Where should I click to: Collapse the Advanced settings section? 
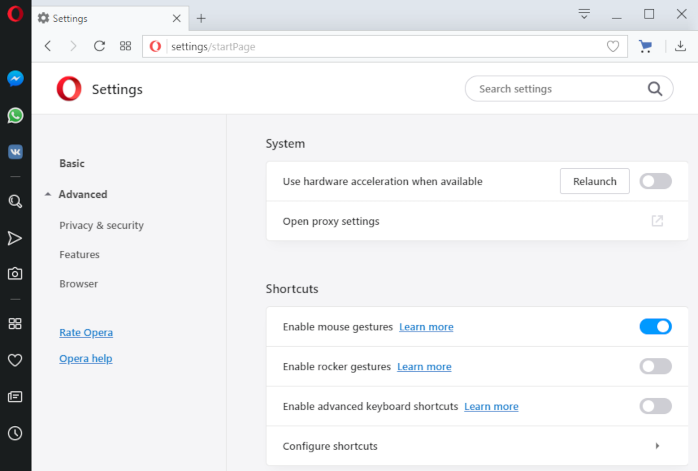77,195
